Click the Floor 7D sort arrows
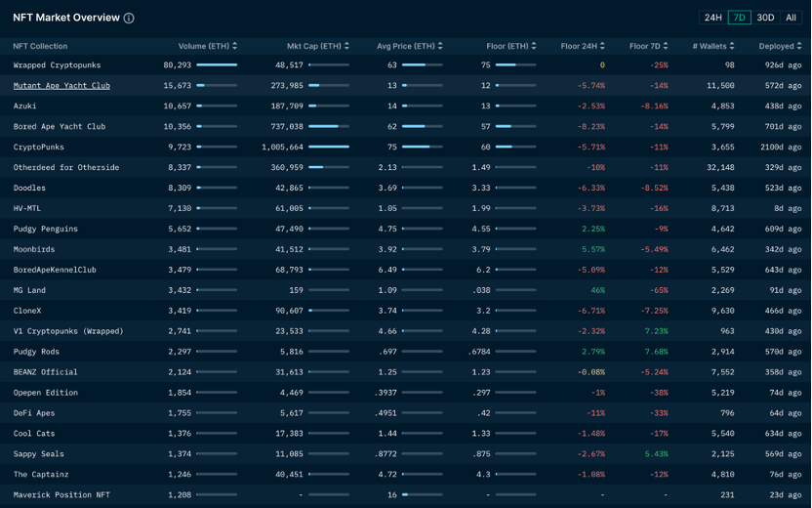The image size is (812, 508). pos(667,46)
